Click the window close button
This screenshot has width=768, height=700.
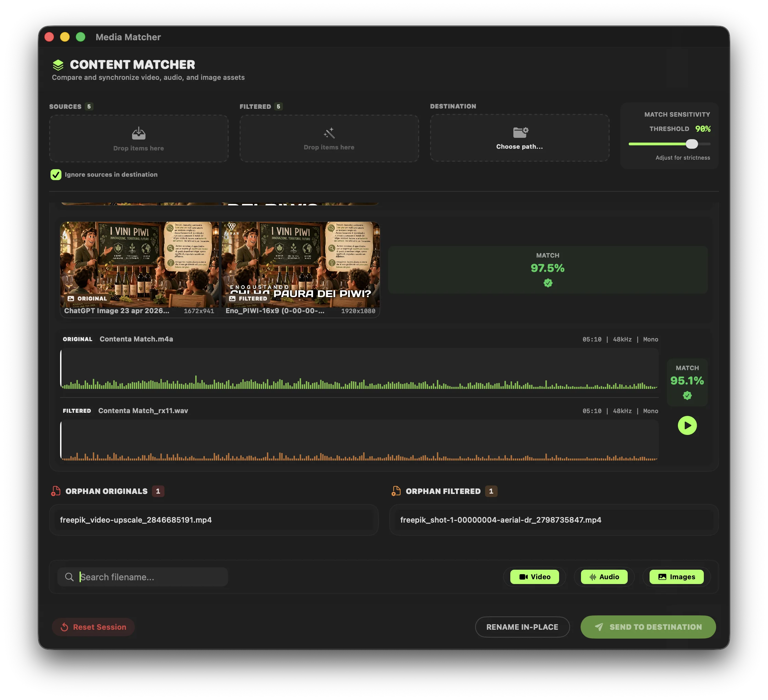click(49, 37)
